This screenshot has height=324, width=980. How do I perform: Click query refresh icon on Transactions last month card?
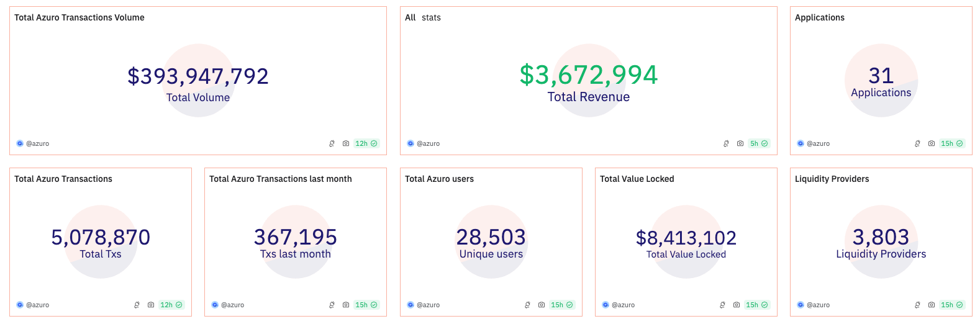[332, 305]
